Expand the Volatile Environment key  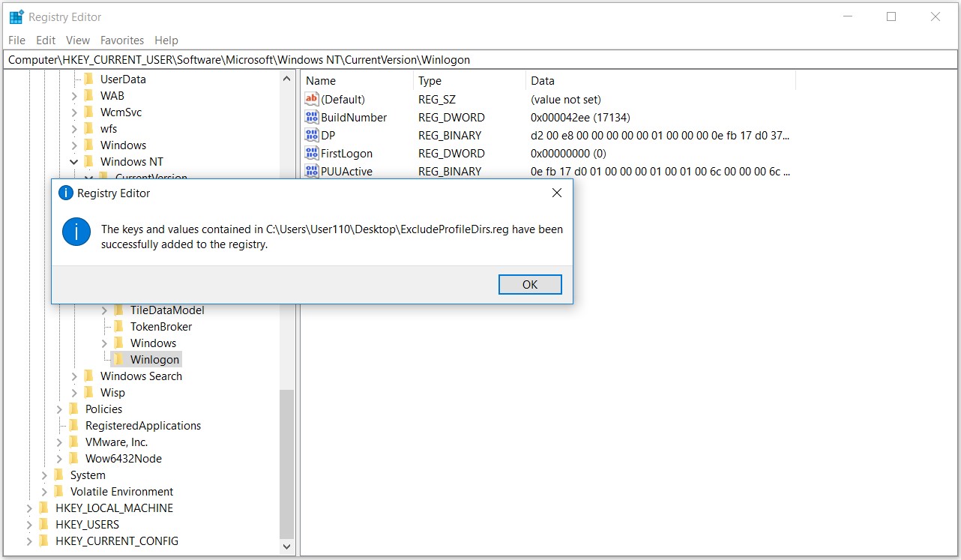(x=44, y=492)
